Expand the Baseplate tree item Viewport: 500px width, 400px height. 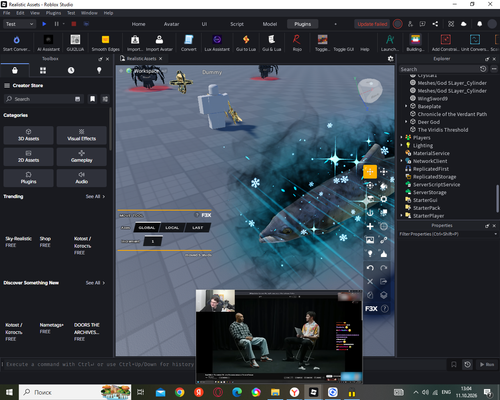[406, 106]
